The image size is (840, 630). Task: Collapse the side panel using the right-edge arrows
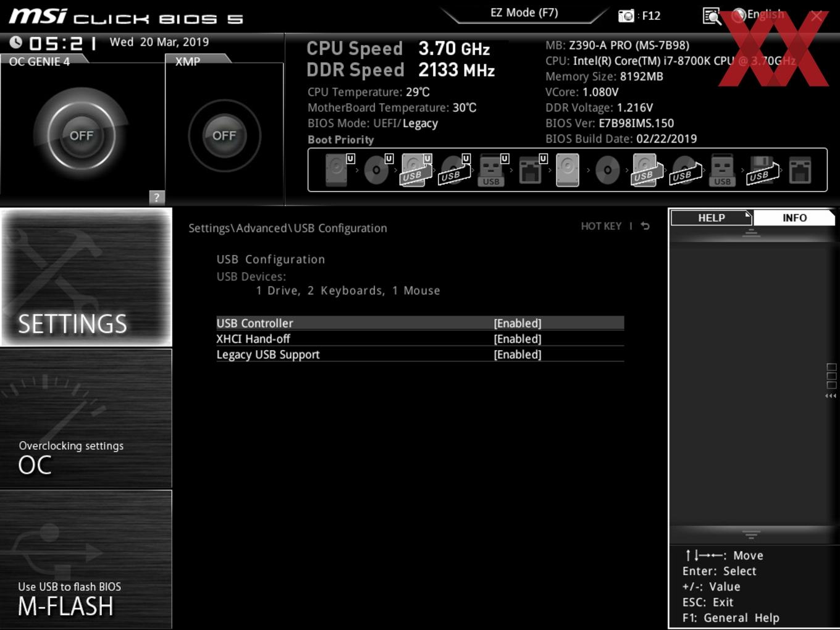[x=831, y=395]
